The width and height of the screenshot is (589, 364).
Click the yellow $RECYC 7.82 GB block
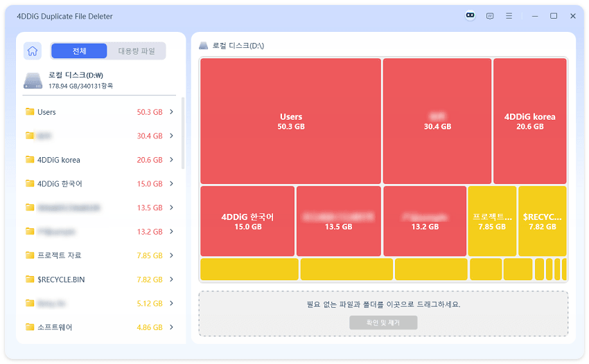point(543,221)
